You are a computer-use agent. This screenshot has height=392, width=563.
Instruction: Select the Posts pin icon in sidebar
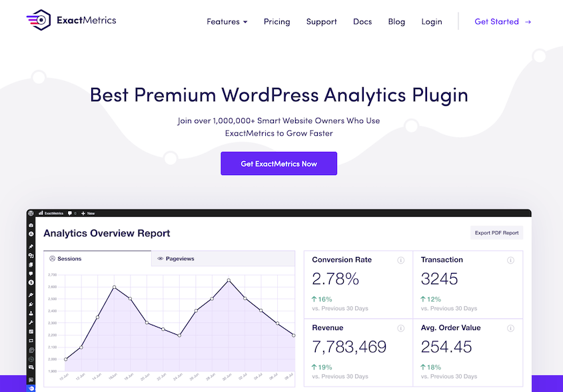tap(31, 247)
